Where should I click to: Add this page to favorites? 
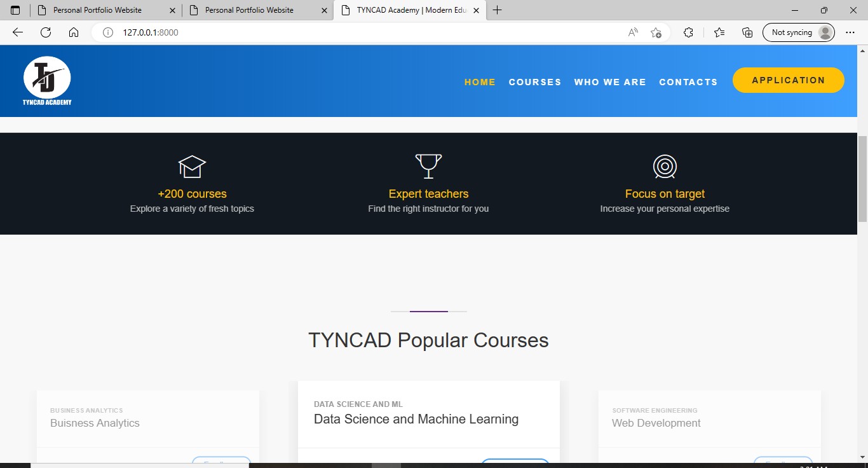click(656, 32)
